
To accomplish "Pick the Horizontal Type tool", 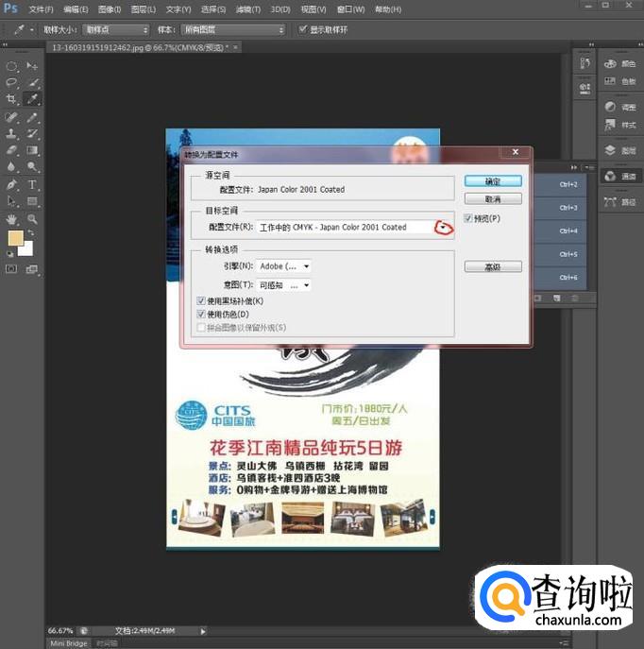I will 33,184.
